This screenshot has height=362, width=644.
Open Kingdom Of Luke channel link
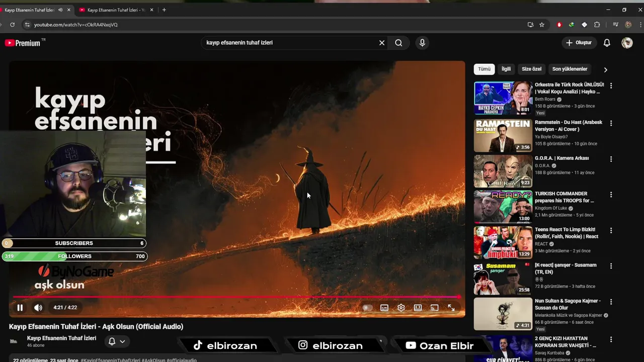(551, 208)
